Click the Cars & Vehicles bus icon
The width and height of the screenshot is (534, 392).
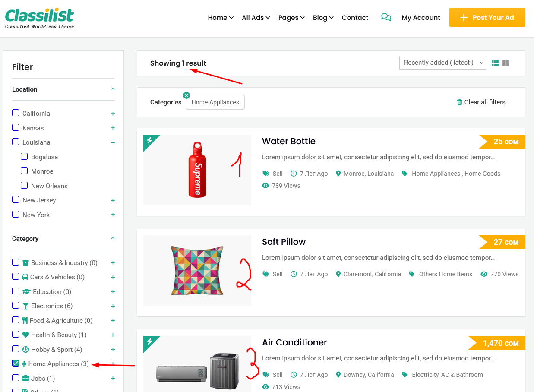coord(25,277)
